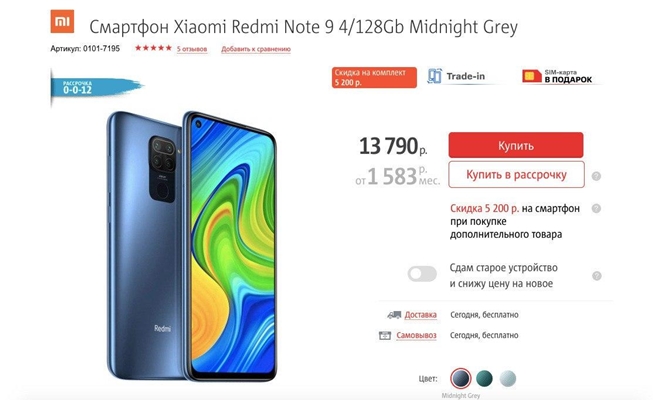Image resolution: width=653 pixels, height=400 pixels.
Task: Click help icon beside Купить в рассрочку
Action: tap(596, 176)
